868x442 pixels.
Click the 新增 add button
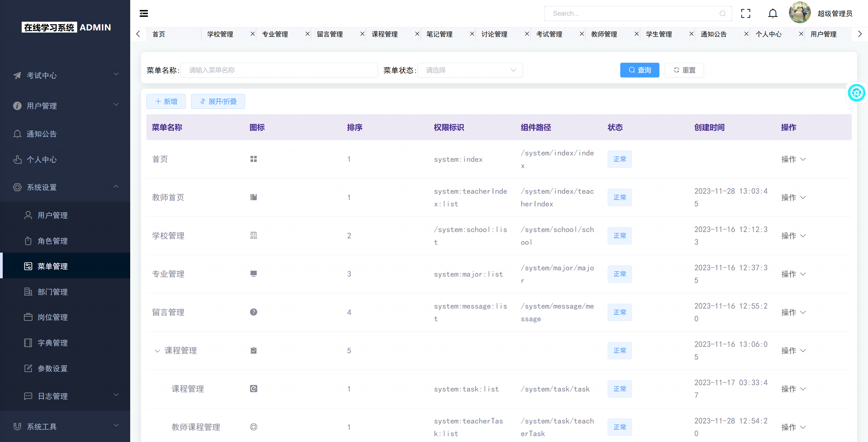166,102
